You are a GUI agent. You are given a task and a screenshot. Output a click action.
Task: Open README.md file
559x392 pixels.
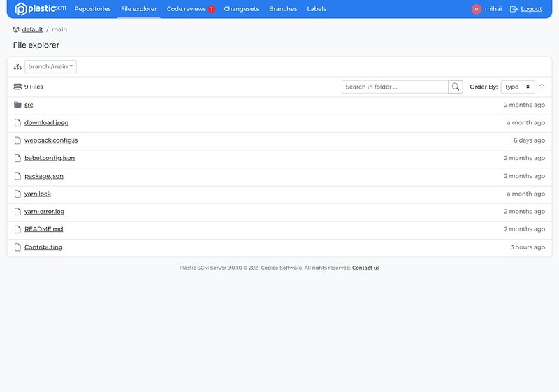pos(43,229)
